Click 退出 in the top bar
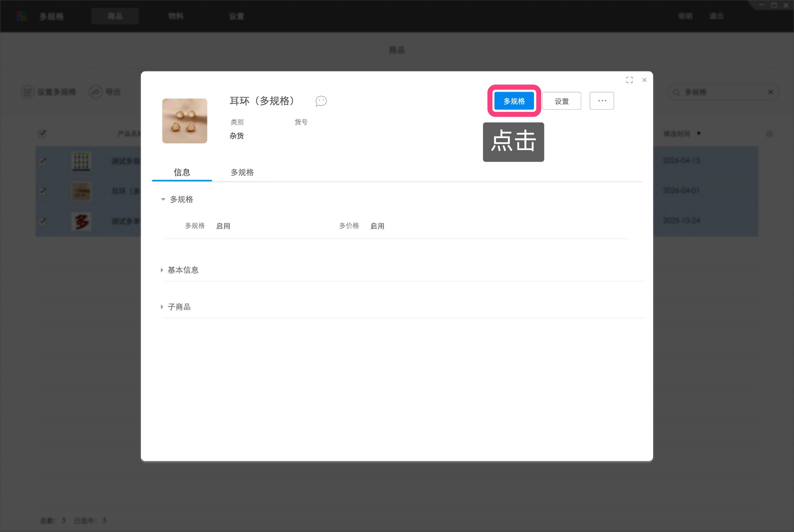Viewport: 794px width, 532px height. tap(717, 16)
